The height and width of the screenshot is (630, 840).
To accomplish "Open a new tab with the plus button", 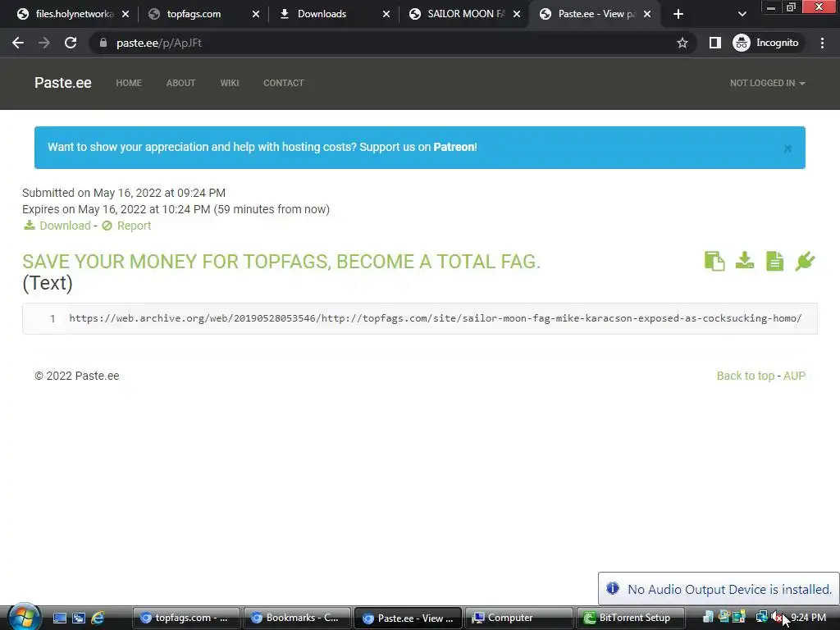I will click(x=678, y=14).
